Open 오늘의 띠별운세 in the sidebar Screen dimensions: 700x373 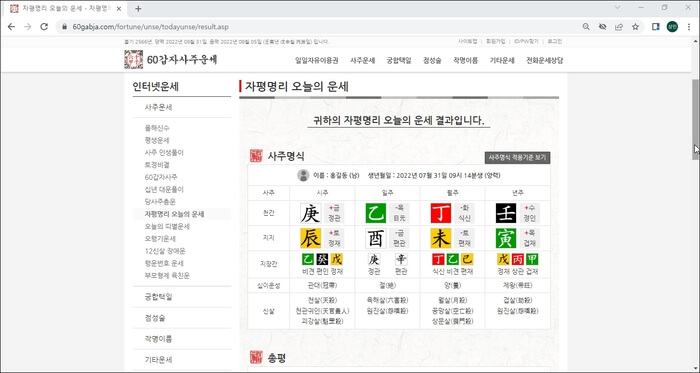coord(167,226)
